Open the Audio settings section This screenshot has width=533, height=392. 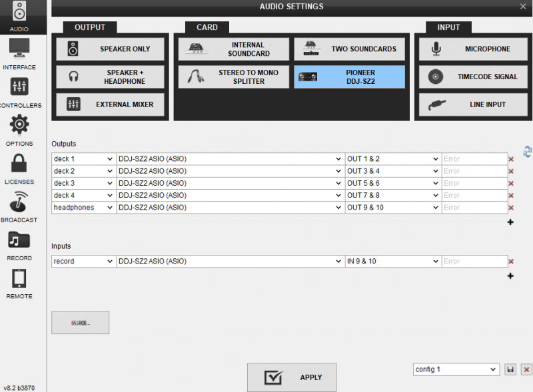tap(19, 17)
